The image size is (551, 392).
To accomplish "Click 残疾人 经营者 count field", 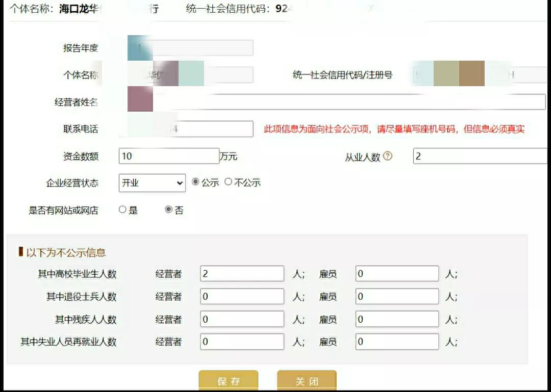I will click(x=242, y=319).
